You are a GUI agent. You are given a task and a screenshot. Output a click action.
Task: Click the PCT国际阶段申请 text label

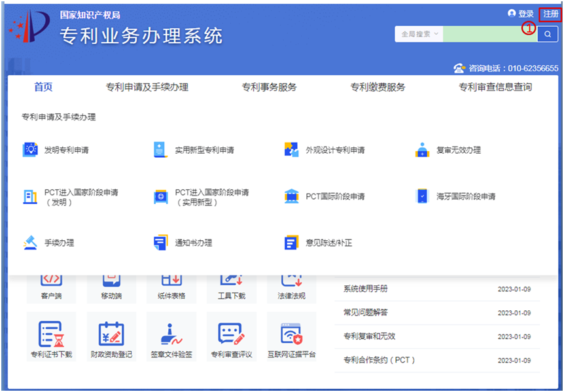click(335, 196)
